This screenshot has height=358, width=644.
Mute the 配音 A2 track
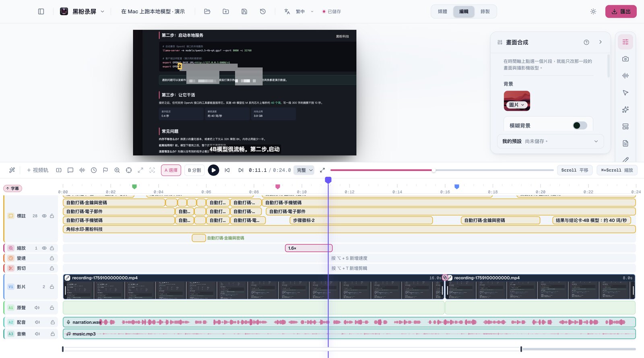tap(37, 322)
